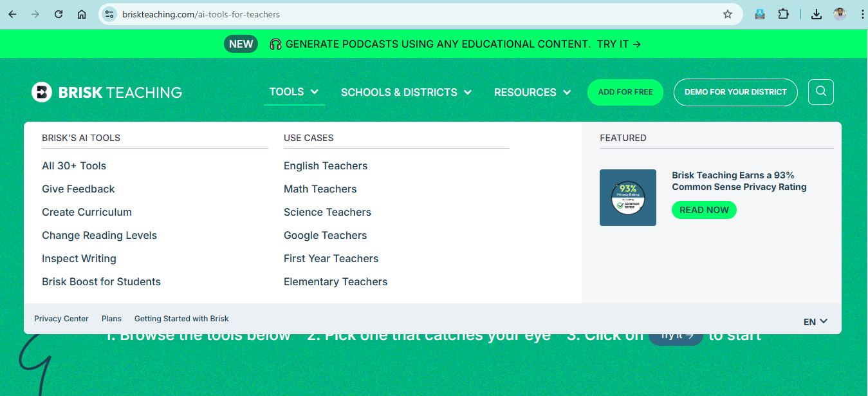Open the Privacy Center link
This screenshot has height=396, width=868.
click(61, 319)
